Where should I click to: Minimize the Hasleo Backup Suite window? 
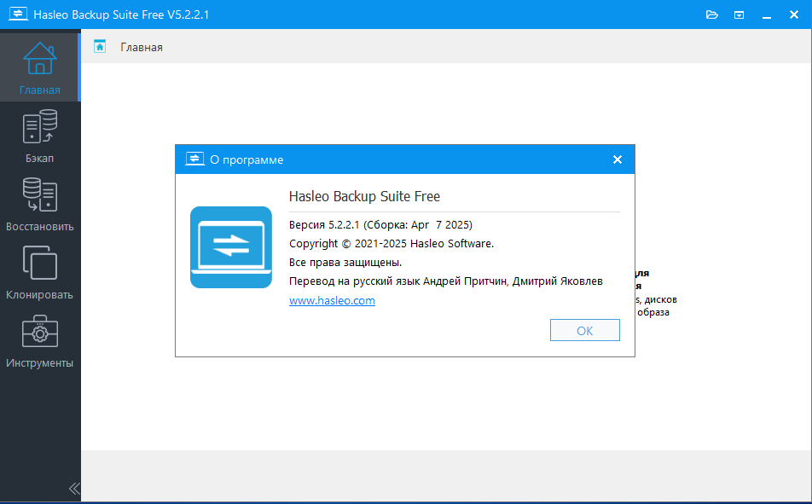[x=766, y=14]
